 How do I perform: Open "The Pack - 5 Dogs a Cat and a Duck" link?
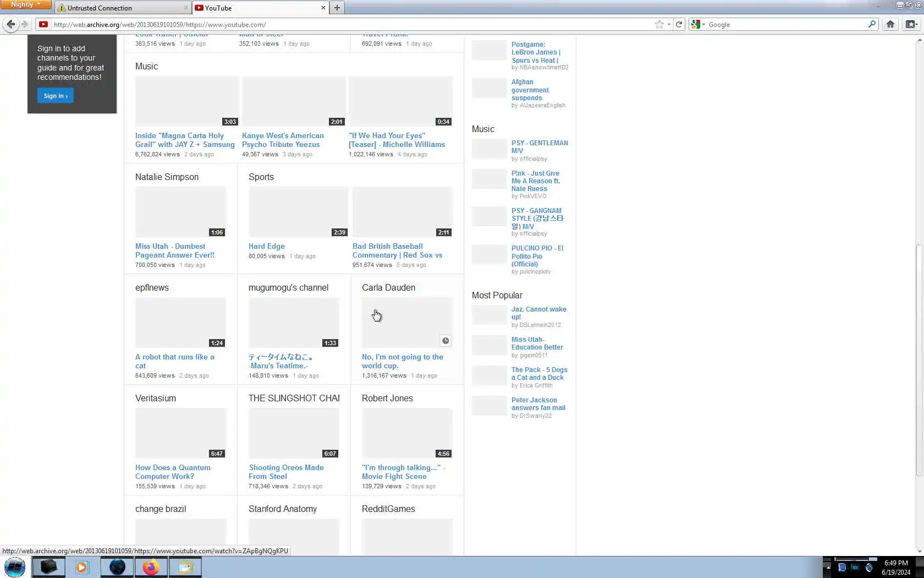(540, 373)
